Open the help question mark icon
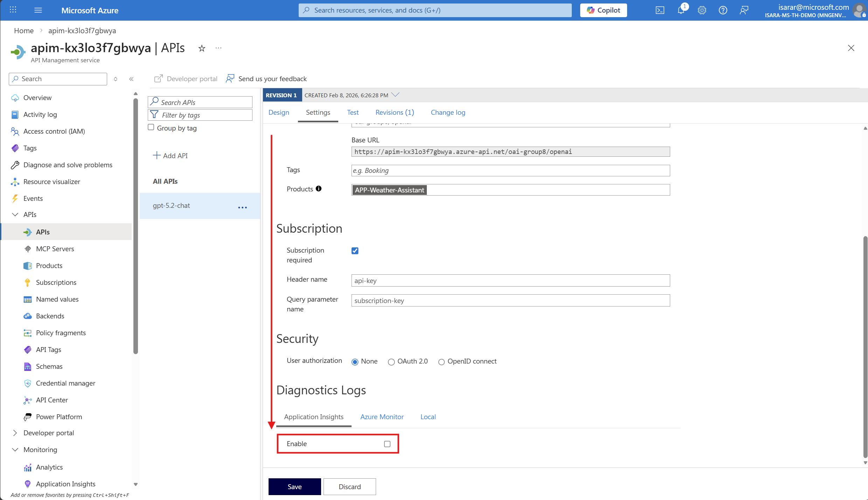 723,10
